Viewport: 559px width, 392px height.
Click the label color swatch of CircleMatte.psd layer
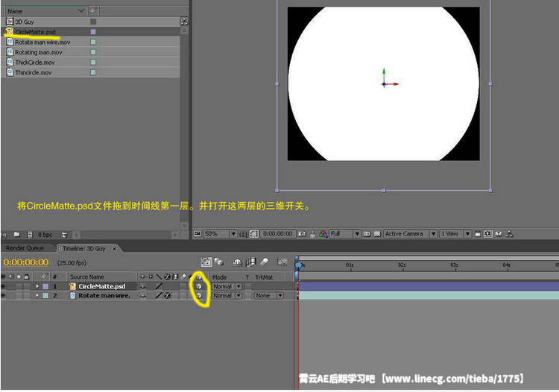pyautogui.click(x=45, y=286)
